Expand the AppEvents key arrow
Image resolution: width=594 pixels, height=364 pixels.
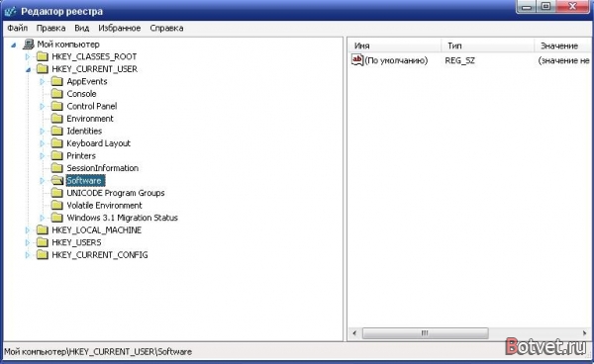point(42,82)
